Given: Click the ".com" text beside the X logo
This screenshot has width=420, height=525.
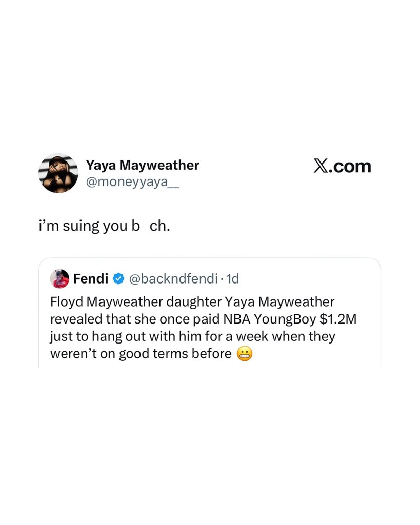Looking at the screenshot, I should click(351, 166).
